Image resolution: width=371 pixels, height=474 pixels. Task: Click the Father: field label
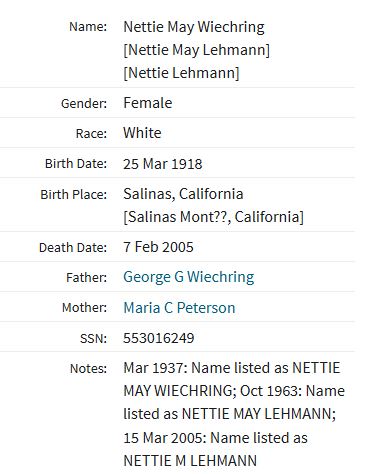[x=87, y=278]
